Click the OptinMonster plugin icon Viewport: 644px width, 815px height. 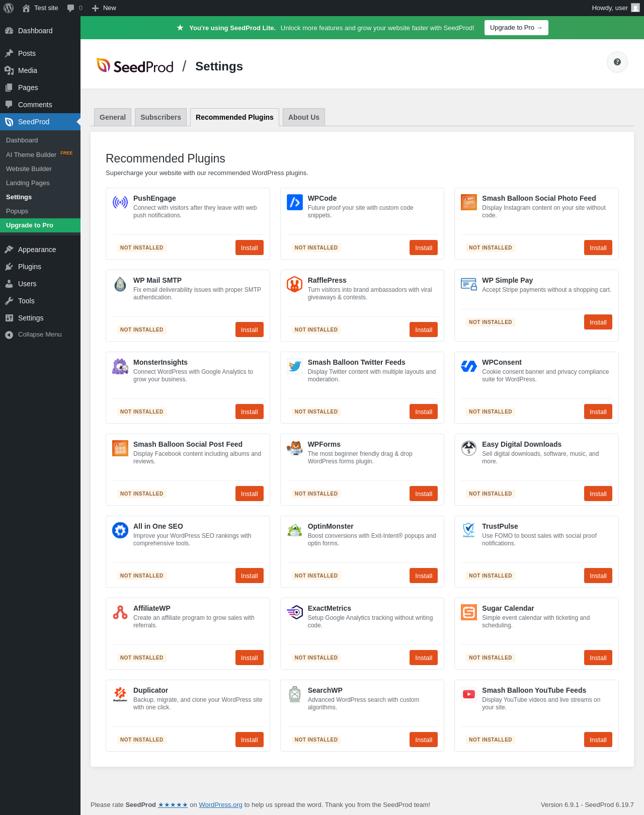point(295,530)
